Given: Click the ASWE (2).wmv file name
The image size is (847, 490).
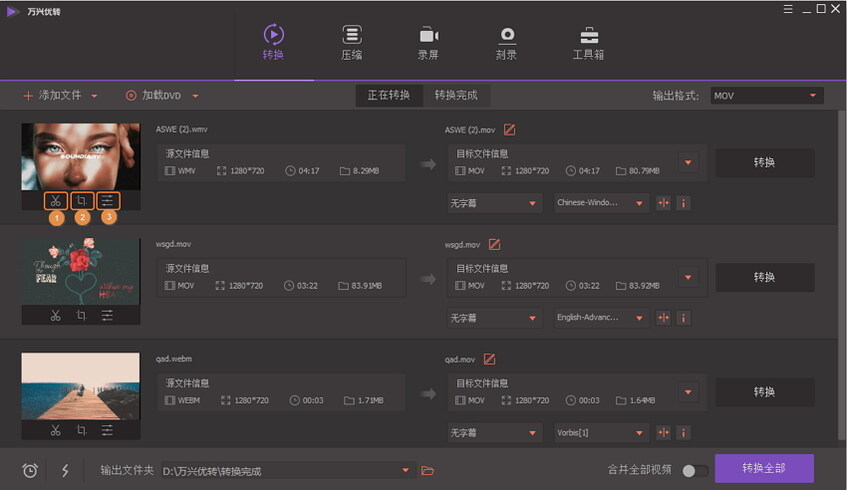Looking at the screenshot, I should 182,130.
